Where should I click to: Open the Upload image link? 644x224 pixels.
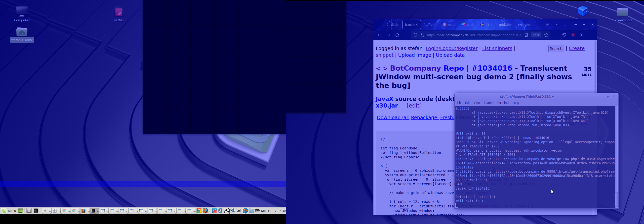pos(414,55)
